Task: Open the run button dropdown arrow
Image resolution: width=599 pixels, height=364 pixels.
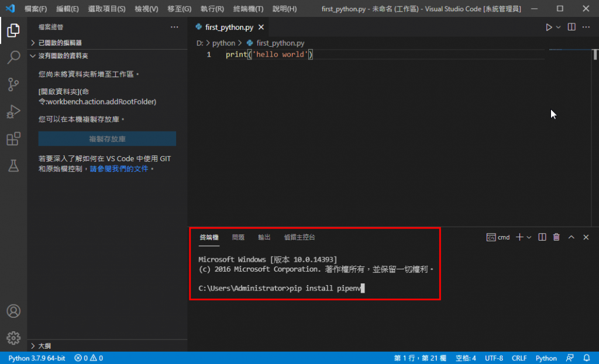Action: click(558, 27)
